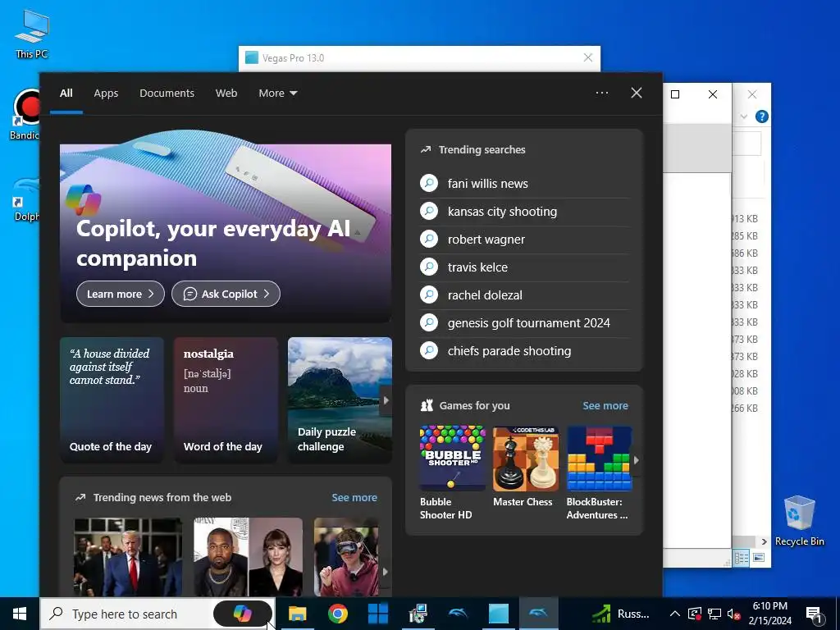This screenshot has width=840, height=630.
Task: Show next trending news with arrow
Action: pos(386,572)
